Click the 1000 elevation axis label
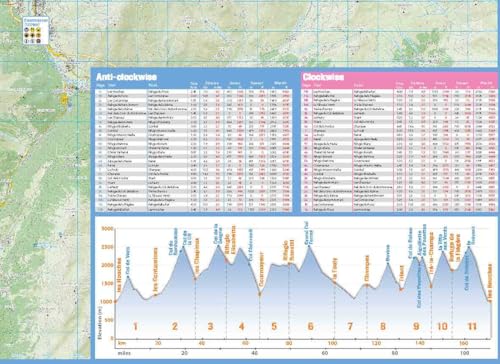This screenshot has height=364, width=500. (107, 302)
